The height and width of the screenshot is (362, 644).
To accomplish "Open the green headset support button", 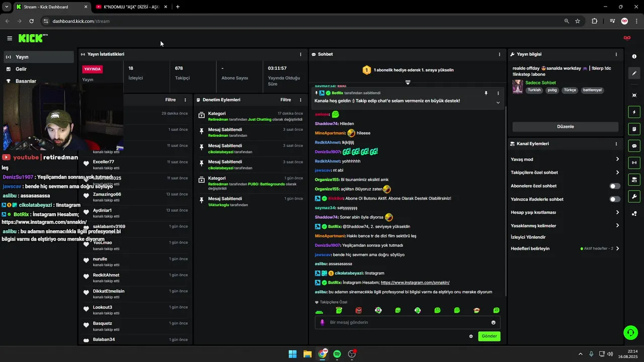I will [x=630, y=332].
